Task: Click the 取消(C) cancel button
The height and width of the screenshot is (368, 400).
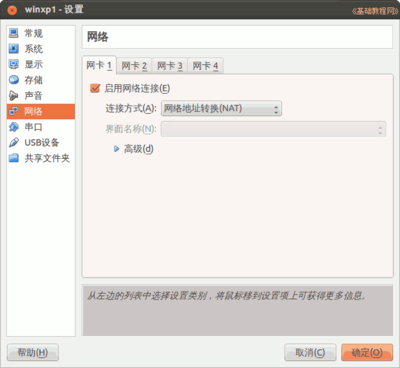Action: (x=310, y=352)
